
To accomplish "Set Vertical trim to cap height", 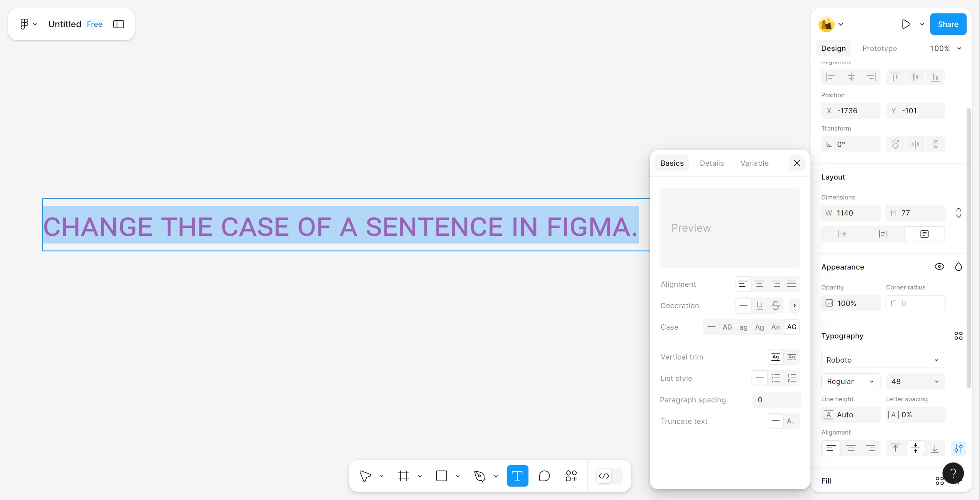I will tap(792, 357).
